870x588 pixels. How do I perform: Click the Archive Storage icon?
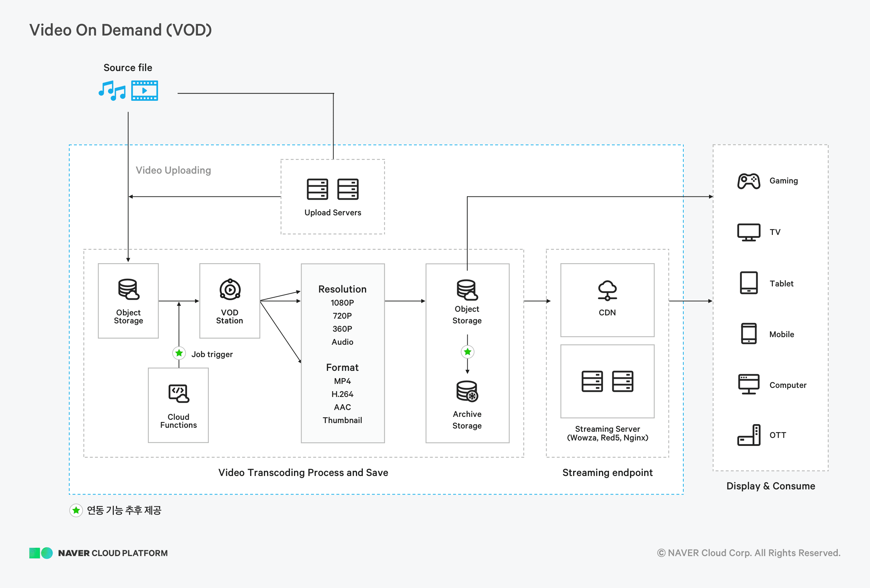pos(467,391)
